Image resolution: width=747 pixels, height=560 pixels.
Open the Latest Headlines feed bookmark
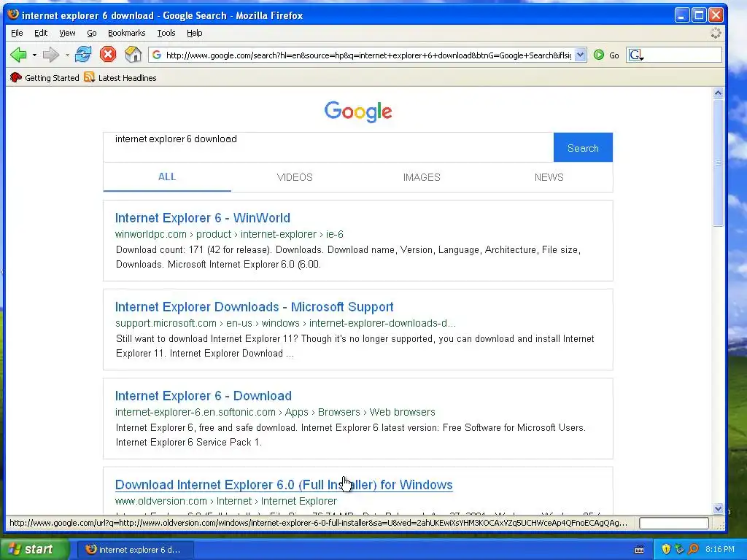pyautogui.click(x=120, y=77)
